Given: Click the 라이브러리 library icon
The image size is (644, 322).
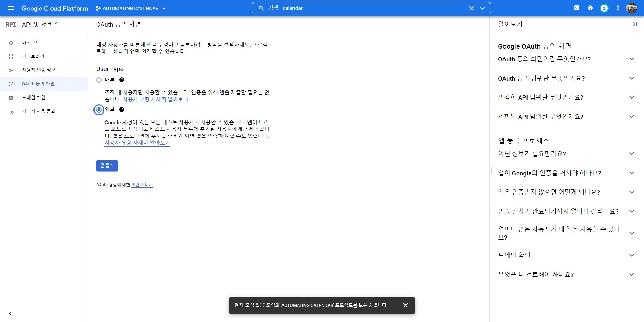Looking at the screenshot, I should pos(11,57).
